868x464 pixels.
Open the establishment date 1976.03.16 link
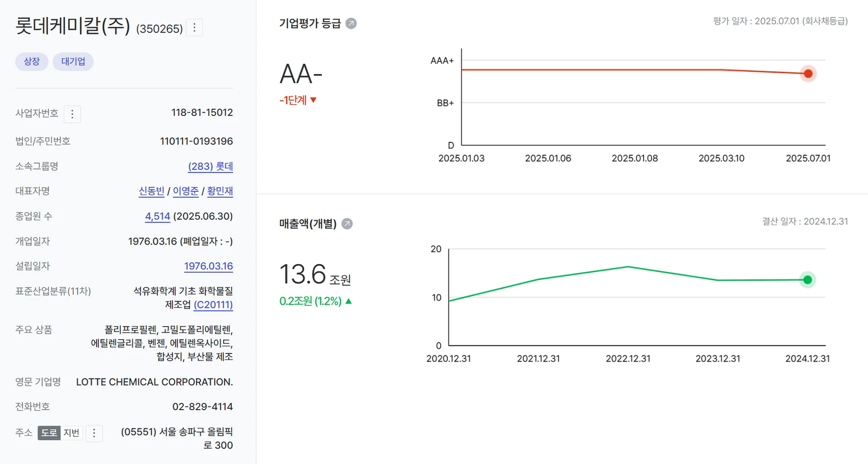[x=208, y=266]
